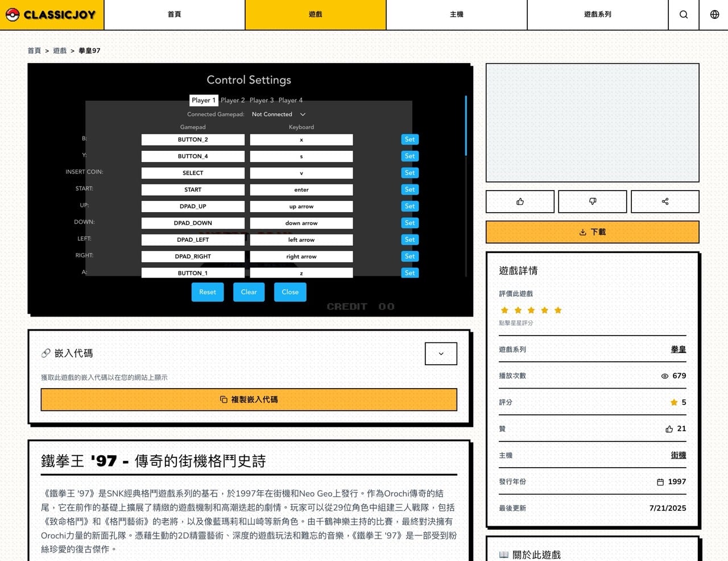This screenshot has width=728, height=561.
Task: Switch to the Player 4 tab
Action: coord(291,100)
